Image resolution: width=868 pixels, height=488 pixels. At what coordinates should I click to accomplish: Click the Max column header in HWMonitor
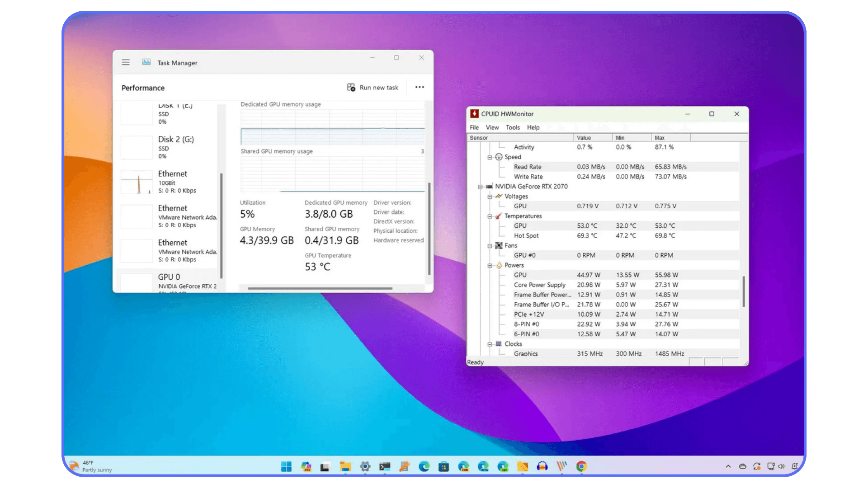(x=671, y=138)
